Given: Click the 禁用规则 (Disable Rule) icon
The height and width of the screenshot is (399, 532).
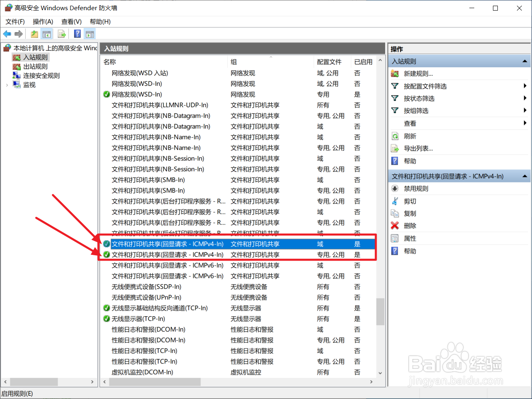Looking at the screenshot, I should click(395, 188).
